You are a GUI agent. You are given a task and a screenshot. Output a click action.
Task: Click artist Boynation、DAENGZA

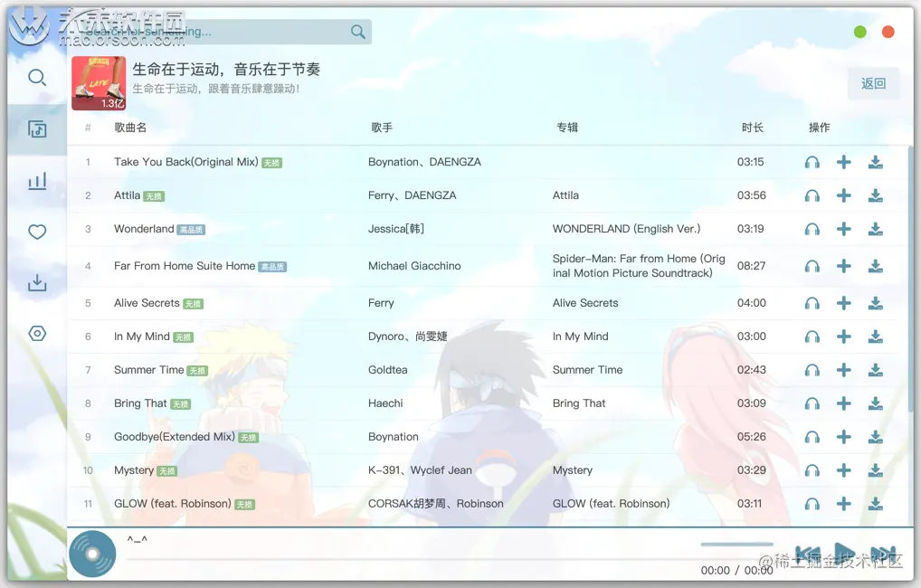(424, 162)
